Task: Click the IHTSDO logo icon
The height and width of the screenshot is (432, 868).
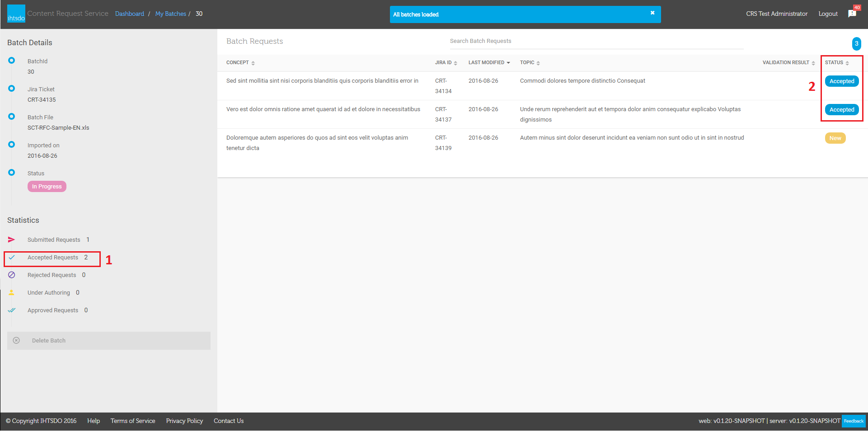Action: [x=16, y=14]
